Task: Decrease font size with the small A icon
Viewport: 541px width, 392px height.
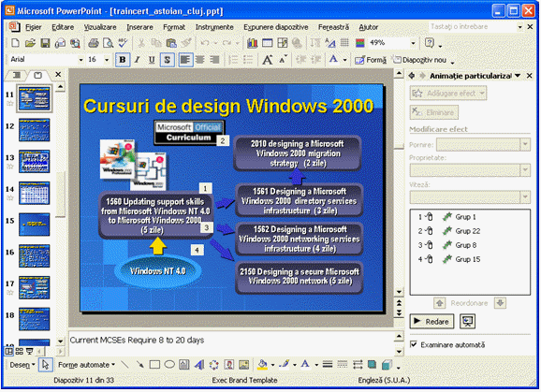Action: pyautogui.click(x=283, y=60)
